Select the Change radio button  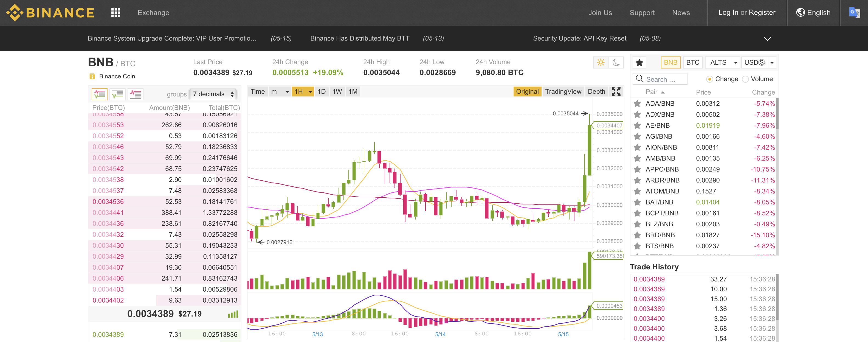click(x=709, y=79)
